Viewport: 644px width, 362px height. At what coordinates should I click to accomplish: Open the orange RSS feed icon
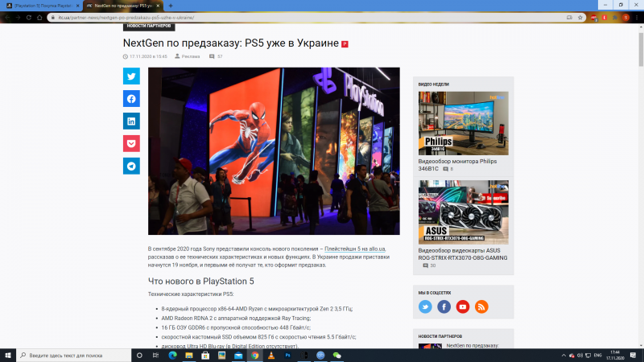click(481, 306)
